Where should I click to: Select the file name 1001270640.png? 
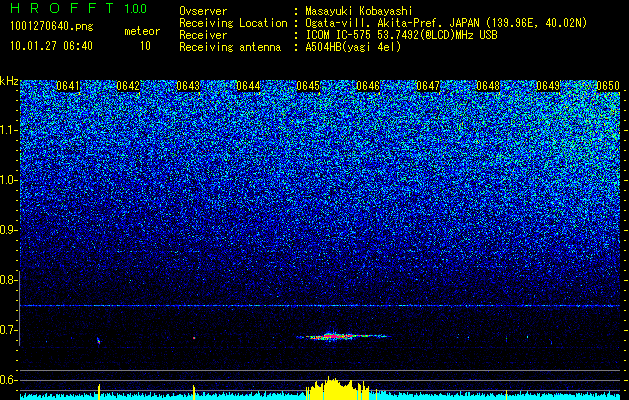pos(52,26)
